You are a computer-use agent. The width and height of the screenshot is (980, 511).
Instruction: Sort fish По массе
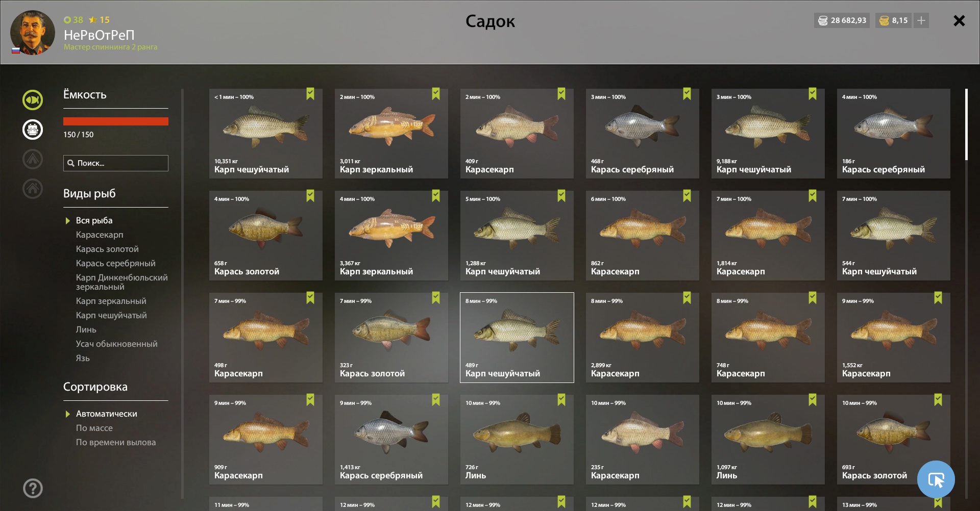pos(94,428)
